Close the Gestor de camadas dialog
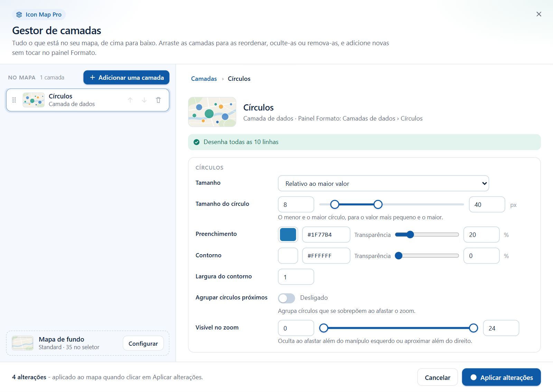The height and width of the screenshot is (392, 553). point(539,14)
